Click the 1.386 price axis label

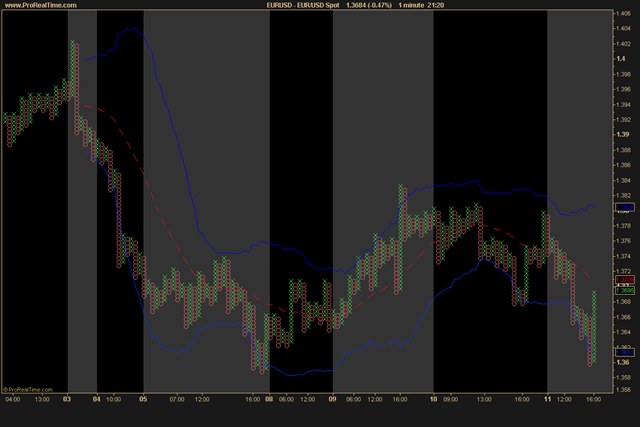(623, 165)
